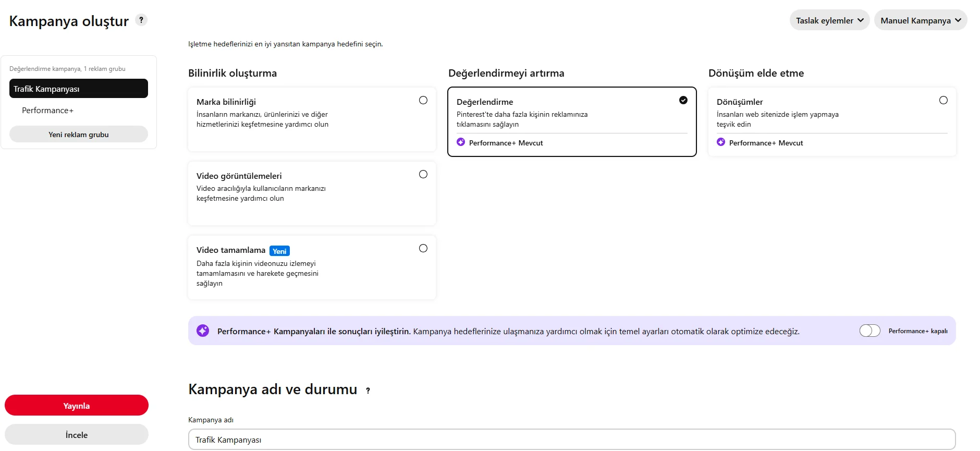Screen dimensions: 980x451
Task: Click the help icon beside Kampanya oluştur
Action: click(x=141, y=20)
